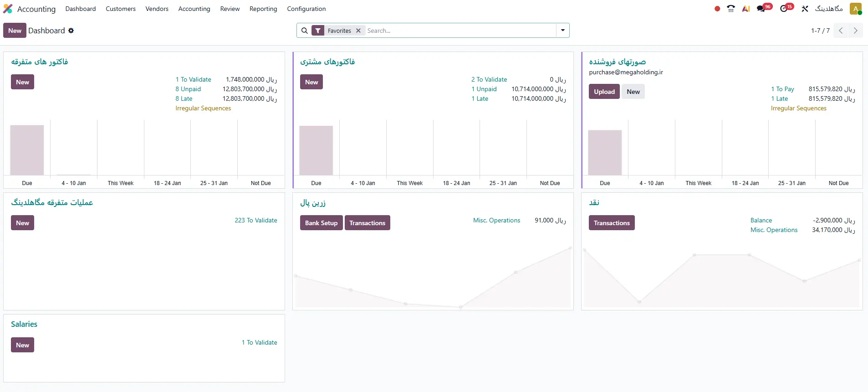Click the red recording dot icon
This screenshot has height=392, width=868.
tap(717, 9)
